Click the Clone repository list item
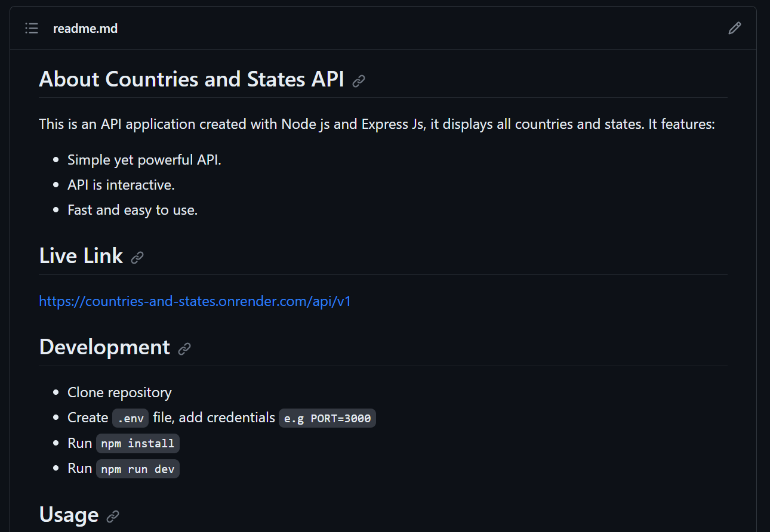Image resolution: width=770 pixels, height=532 pixels. tap(119, 392)
